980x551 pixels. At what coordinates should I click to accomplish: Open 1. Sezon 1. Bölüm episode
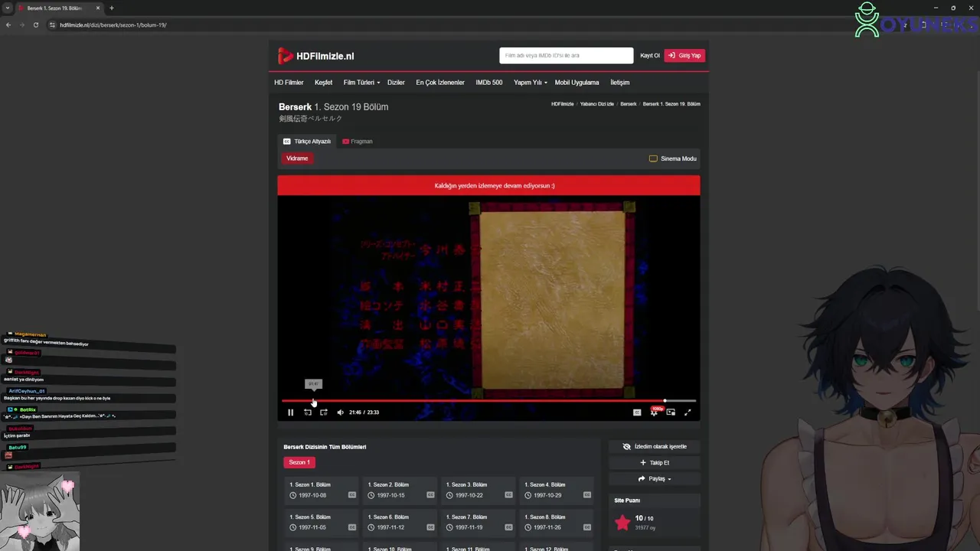[322, 490]
